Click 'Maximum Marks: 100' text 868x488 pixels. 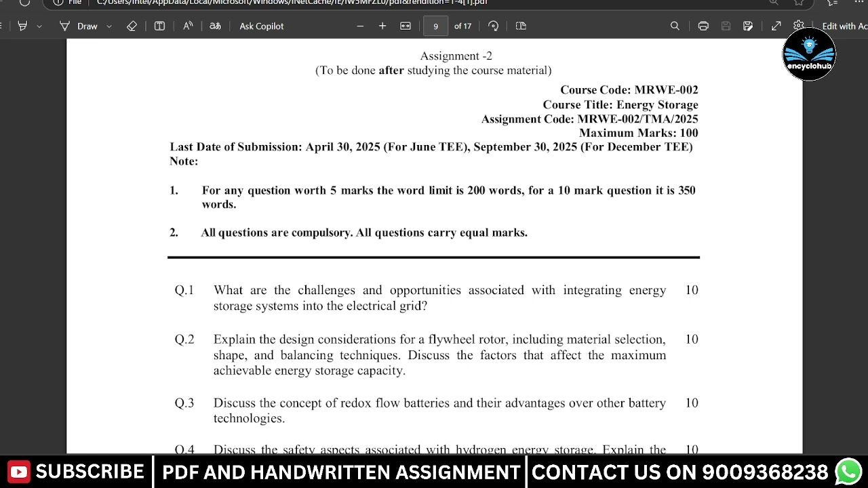click(x=638, y=133)
